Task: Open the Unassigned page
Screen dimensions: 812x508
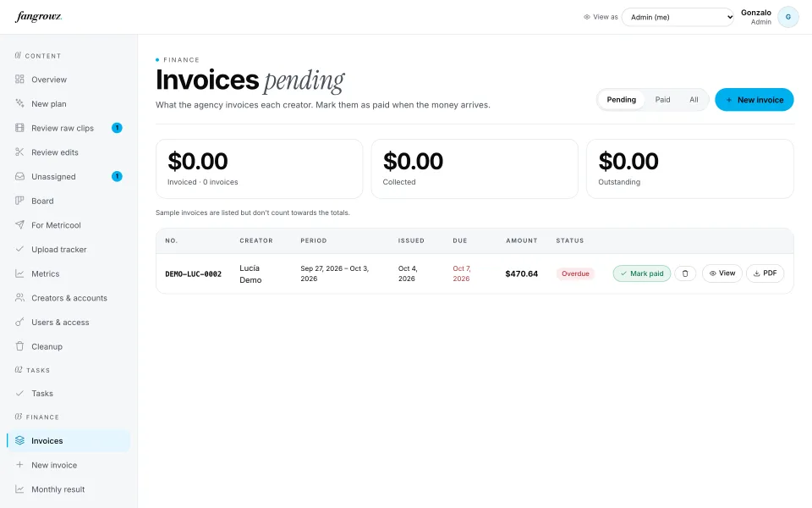Action: [x=69, y=176]
